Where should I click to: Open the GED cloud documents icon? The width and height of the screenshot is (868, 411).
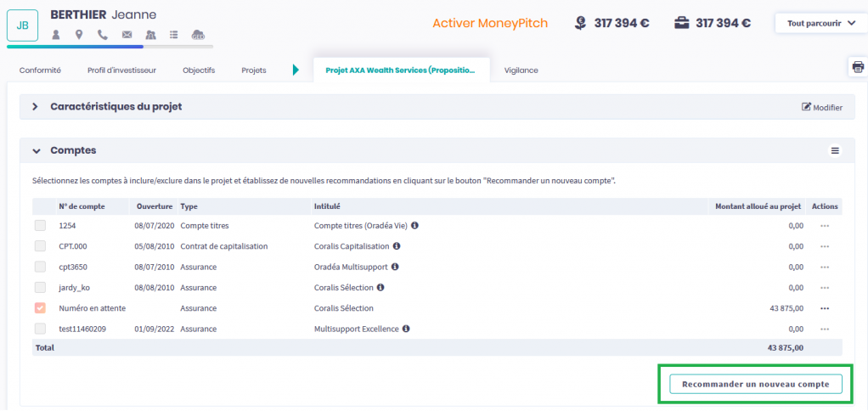tap(198, 35)
